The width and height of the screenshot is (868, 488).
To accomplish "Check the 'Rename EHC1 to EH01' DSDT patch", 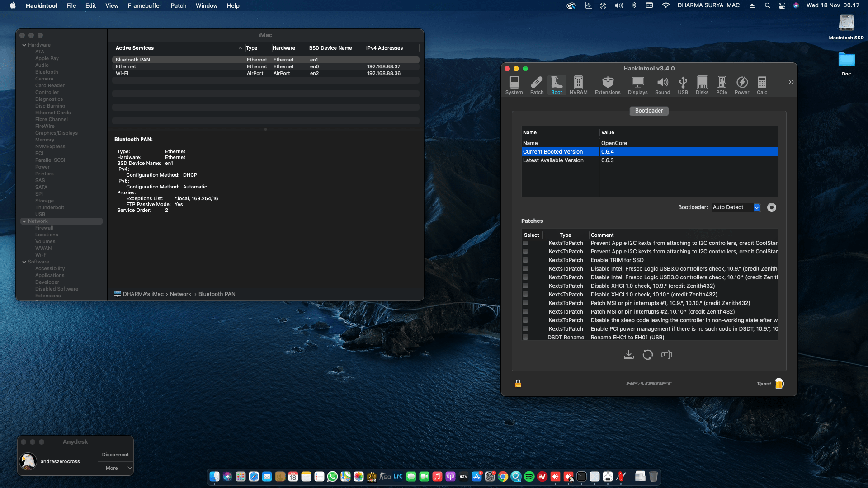I will tap(525, 337).
